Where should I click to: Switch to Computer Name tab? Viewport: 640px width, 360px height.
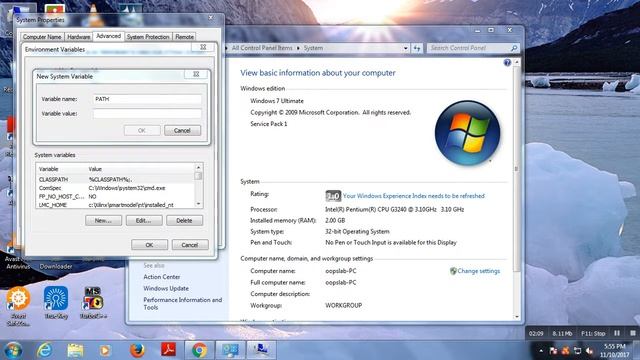click(x=42, y=37)
